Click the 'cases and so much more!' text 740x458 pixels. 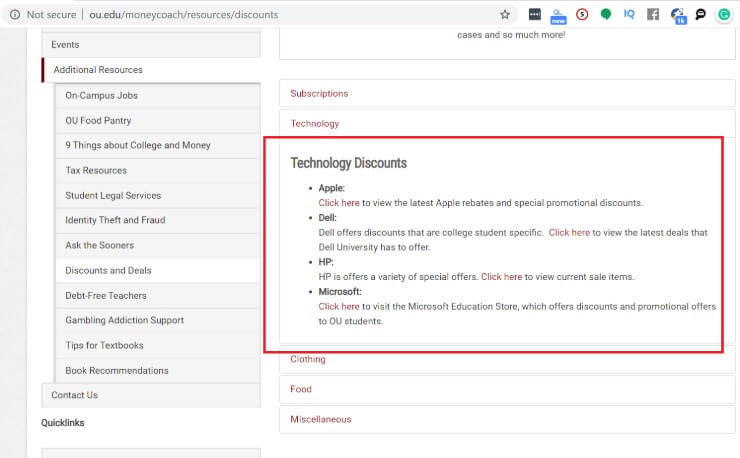pyautogui.click(x=511, y=35)
